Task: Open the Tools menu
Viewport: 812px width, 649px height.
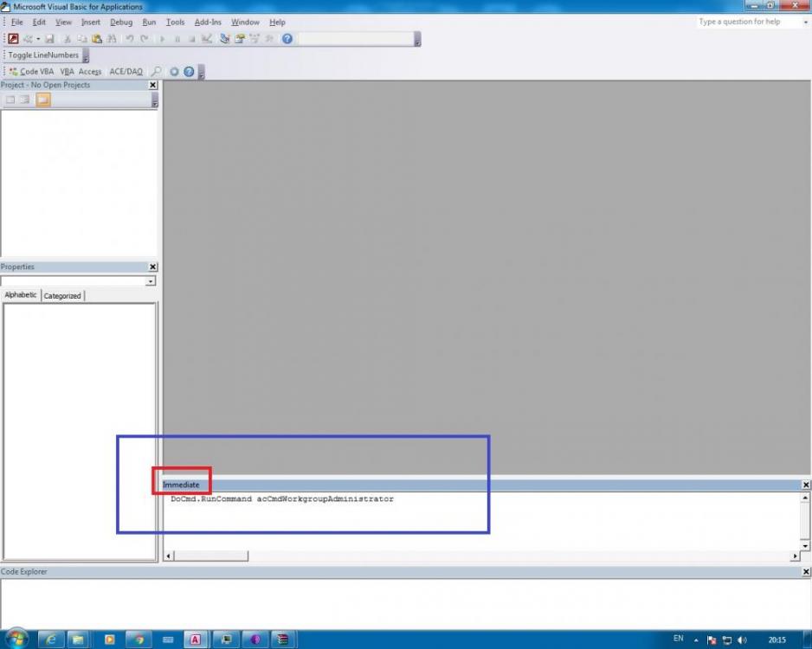Action: click(x=175, y=22)
